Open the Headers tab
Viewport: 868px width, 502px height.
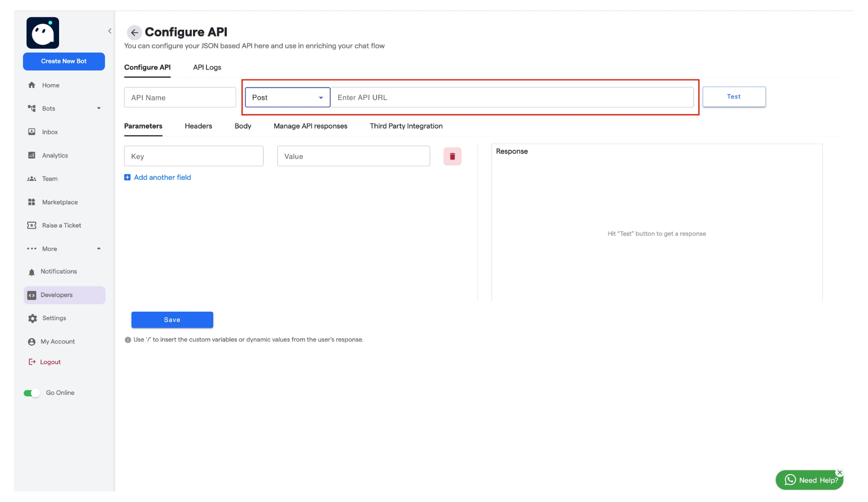click(x=198, y=126)
